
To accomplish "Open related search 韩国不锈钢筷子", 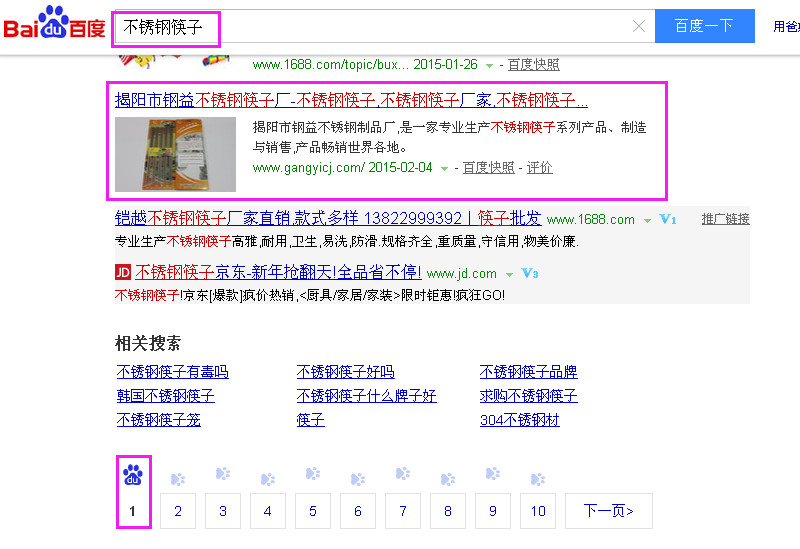I will coord(166,396).
